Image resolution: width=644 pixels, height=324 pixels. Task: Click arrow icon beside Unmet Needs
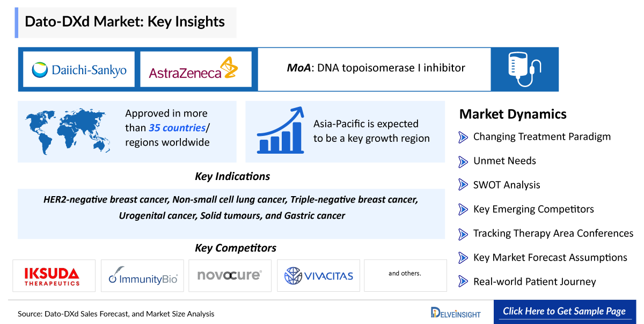coord(463,161)
